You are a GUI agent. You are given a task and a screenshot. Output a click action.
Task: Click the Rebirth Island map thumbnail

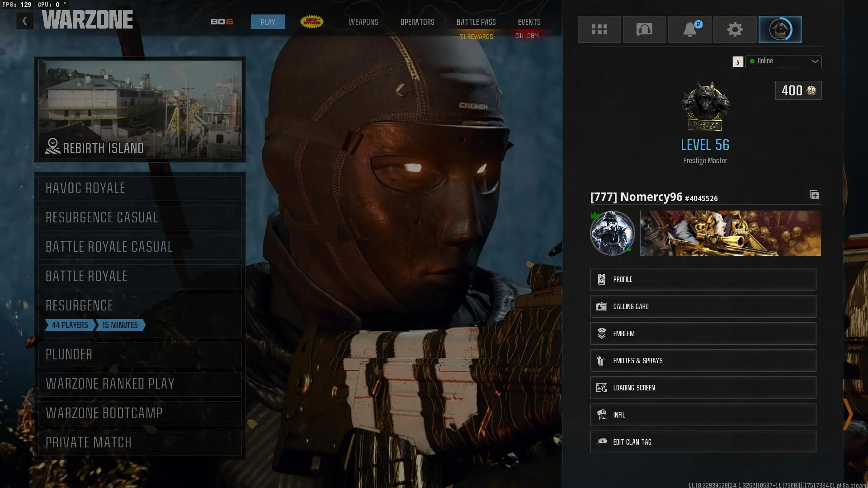point(140,109)
